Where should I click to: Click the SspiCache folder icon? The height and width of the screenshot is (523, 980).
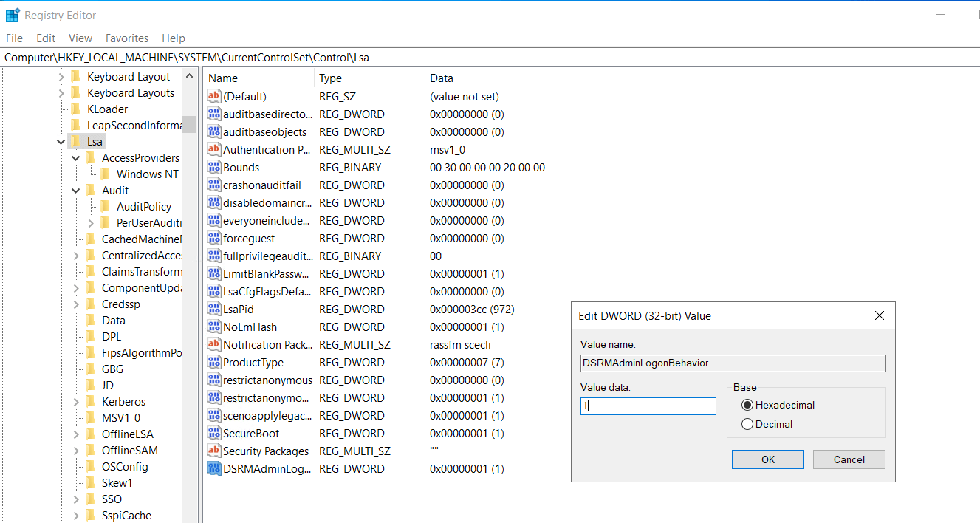90,515
